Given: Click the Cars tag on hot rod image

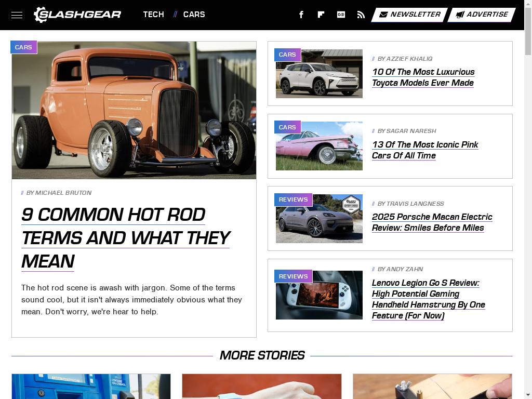Looking at the screenshot, I should (23, 47).
